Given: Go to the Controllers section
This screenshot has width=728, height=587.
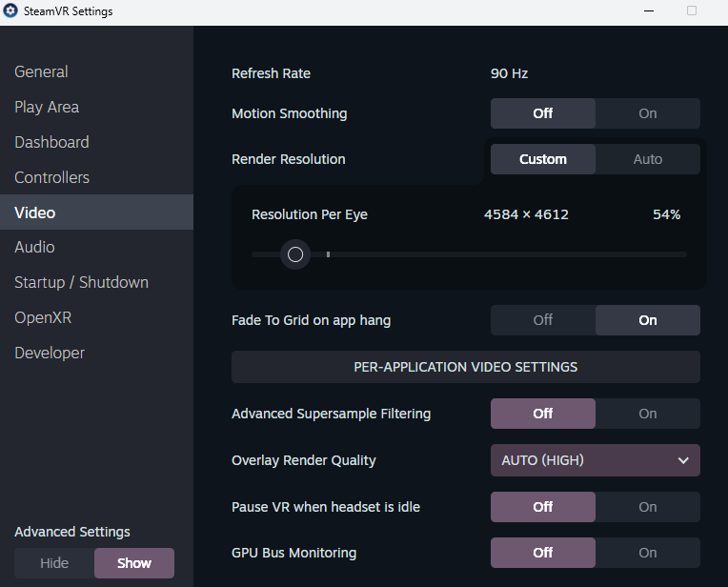Looking at the screenshot, I should click(x=51, y=177).
